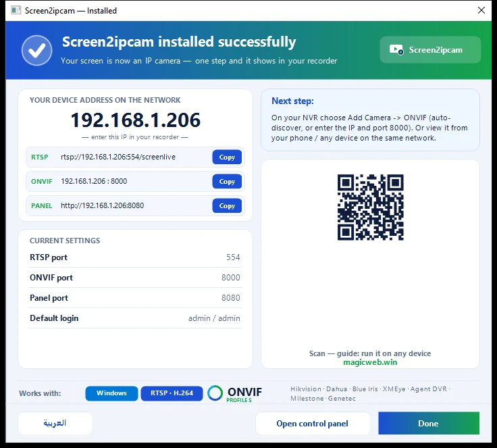Viewport: 497px width, 448px height.
Task: Click the http://192.168.1.206:8080 panel URL text
Action: (103, 205)
